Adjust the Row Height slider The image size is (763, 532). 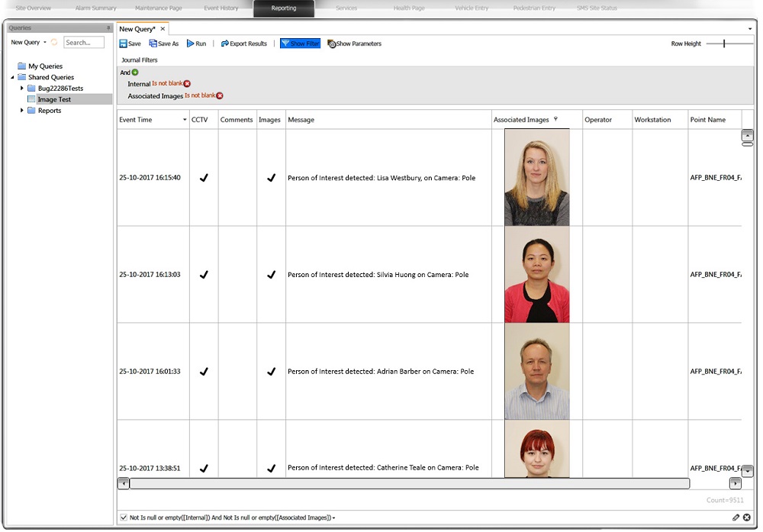click(x=724, y=44)
